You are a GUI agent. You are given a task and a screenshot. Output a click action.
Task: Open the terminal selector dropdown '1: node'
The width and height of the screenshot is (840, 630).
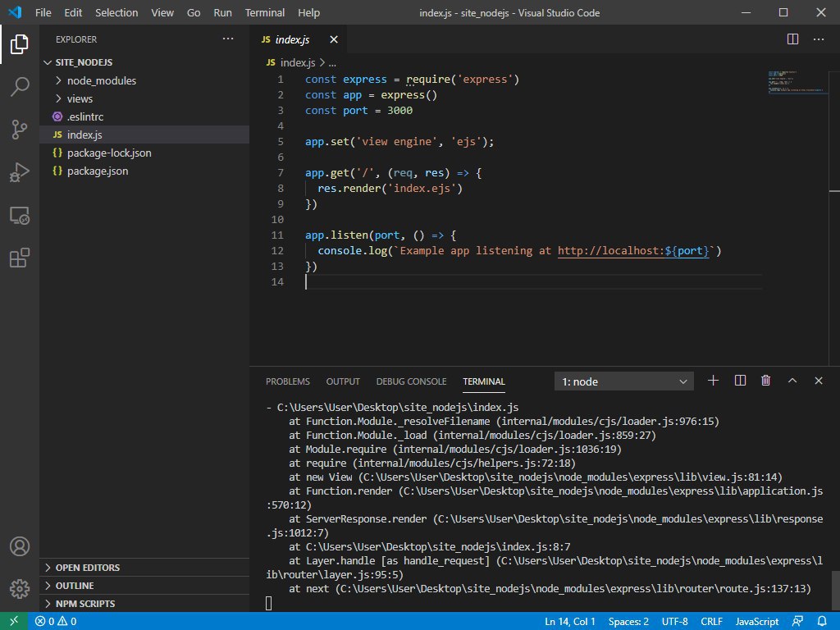pyautogui.click(x=624, y=381)
